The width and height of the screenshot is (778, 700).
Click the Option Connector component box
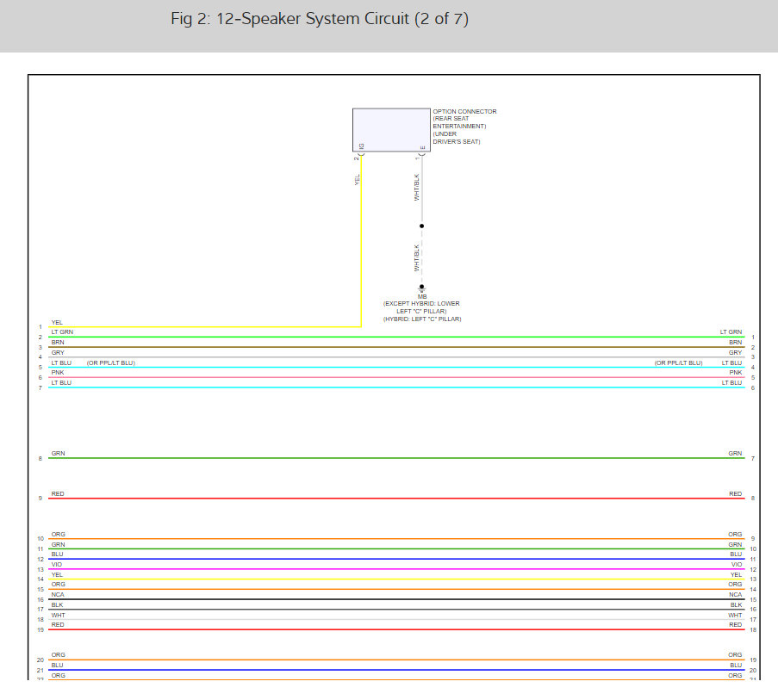(391, 130)
